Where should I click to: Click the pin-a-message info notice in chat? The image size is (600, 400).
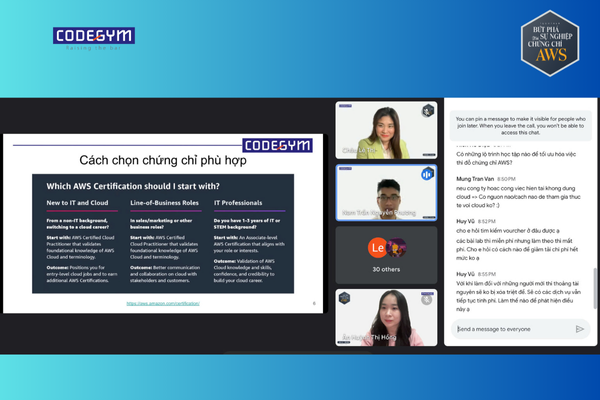click(x=520, y=126)
